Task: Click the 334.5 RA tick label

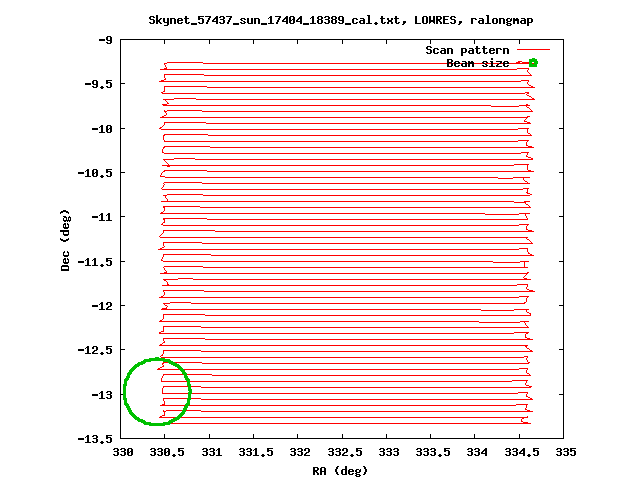Action: pyautogui.click(x=521, y=452)
